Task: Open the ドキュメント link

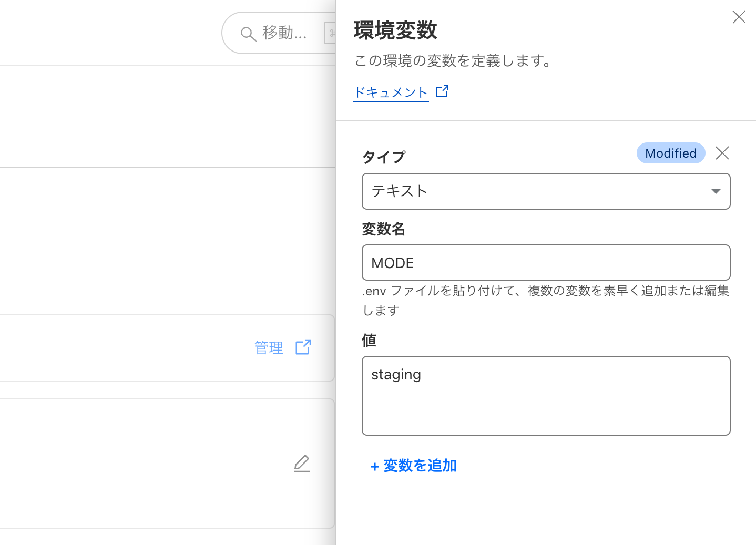Action: (391, 92)
